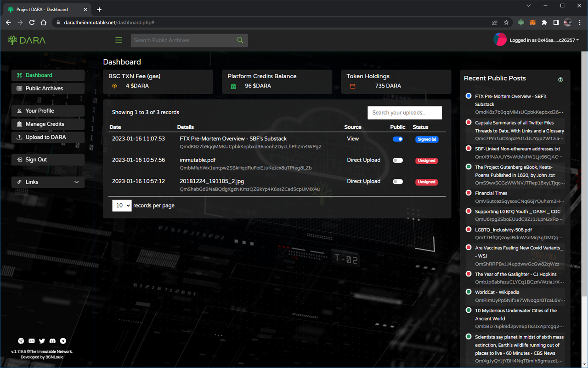
Task: Click the Unsigned badge for immutable.pdf
Action: coord(427,161)
